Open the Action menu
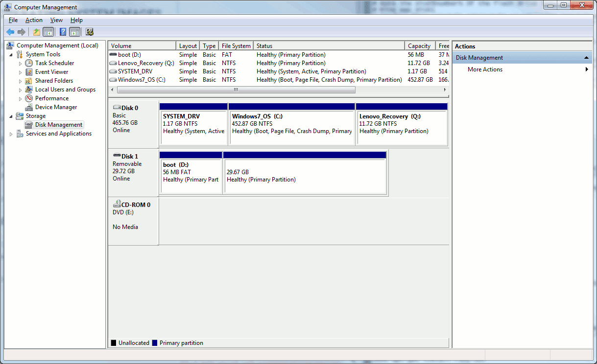597x364 pixels. point(34,20)
